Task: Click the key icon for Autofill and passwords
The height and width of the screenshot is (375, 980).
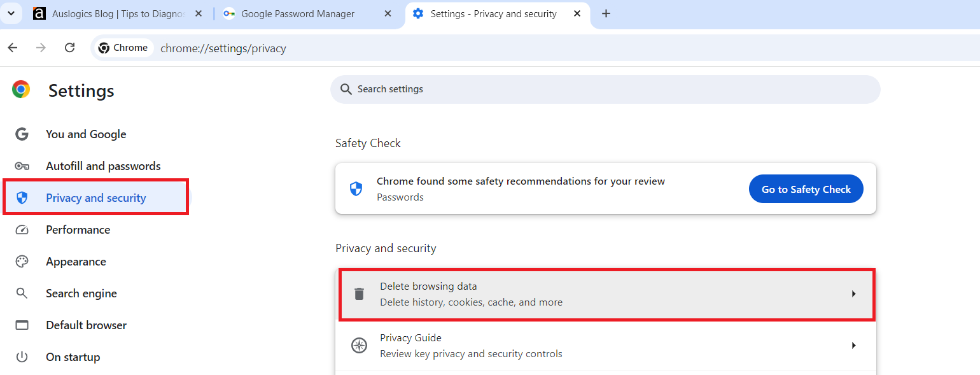Action: coord(22,166)
